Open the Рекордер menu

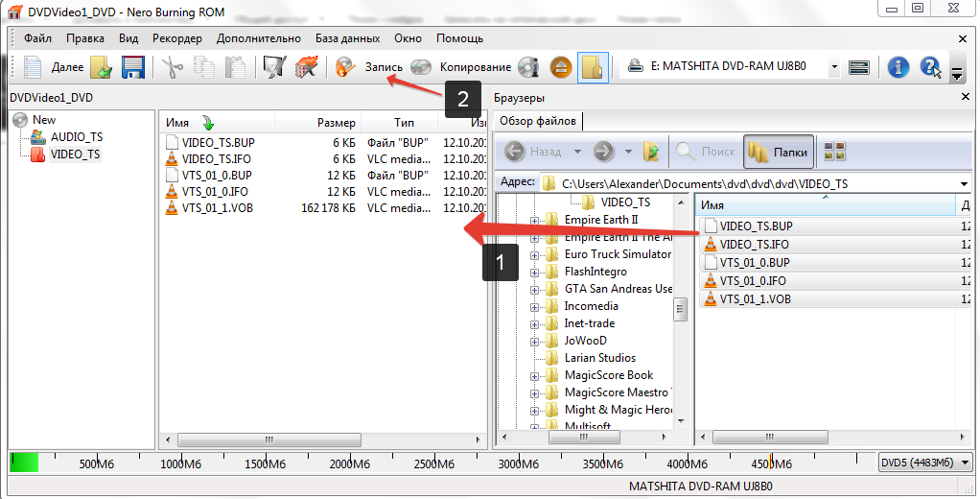tap(177, 38)
